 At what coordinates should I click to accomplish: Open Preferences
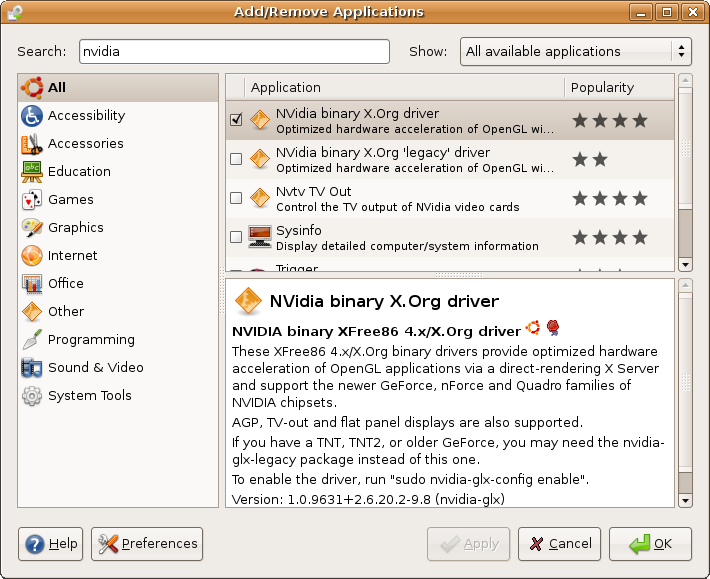[x=147, y=544]
